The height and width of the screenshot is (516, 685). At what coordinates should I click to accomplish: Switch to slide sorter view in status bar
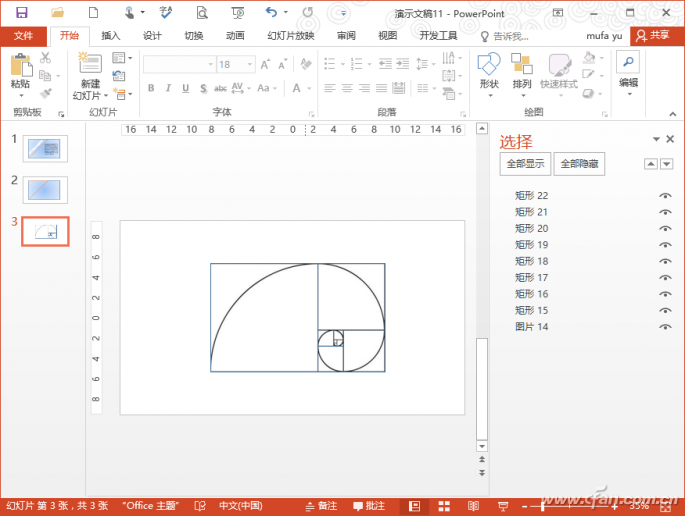click(444, 506)
